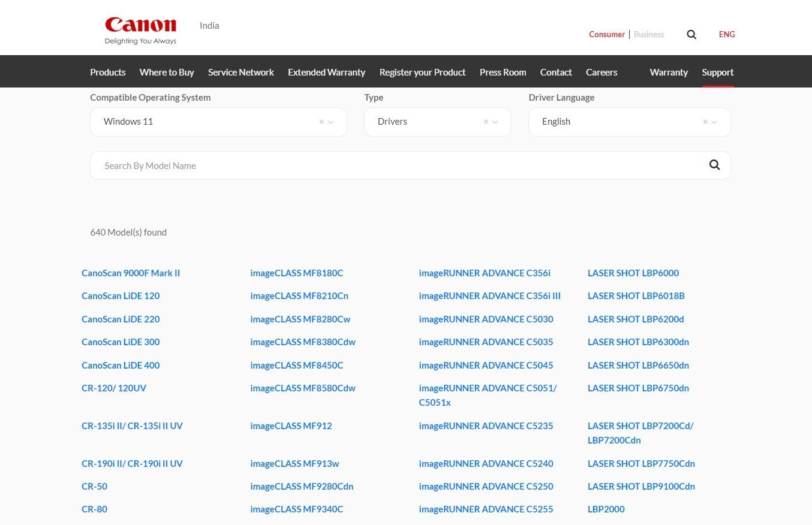The width and height of the screenshot is (812, 525).
Task: Open imageCLASS MF8280Cw
Action: [300, 319]
